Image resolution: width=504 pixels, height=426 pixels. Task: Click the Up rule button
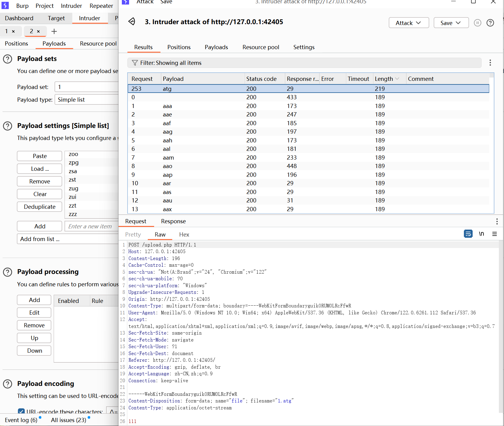point(34,338)
